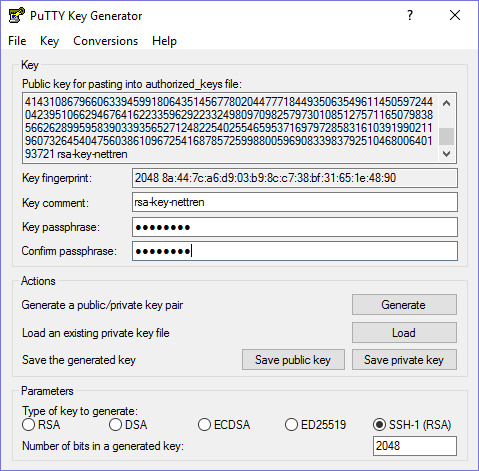Click the 'Type of key to generate:' label
This screenshot has width=479, height=471.
coord(80,411)
